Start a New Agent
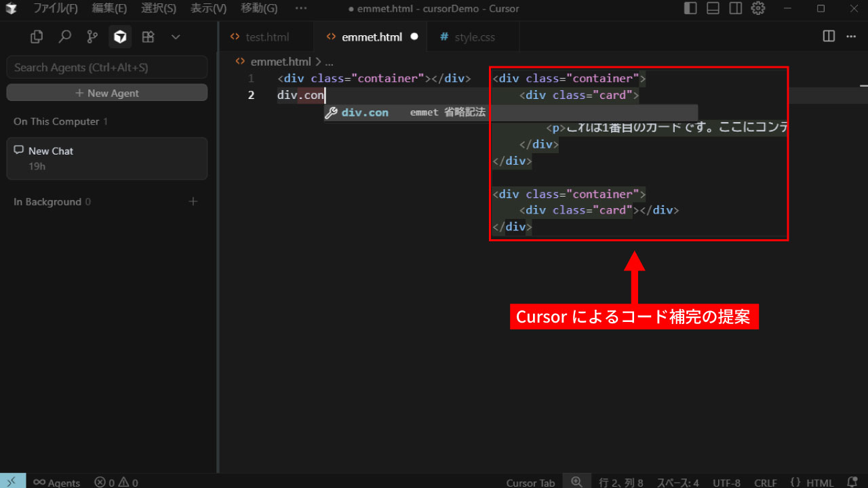This screenshot has width=868, height=488. point(107,93)
